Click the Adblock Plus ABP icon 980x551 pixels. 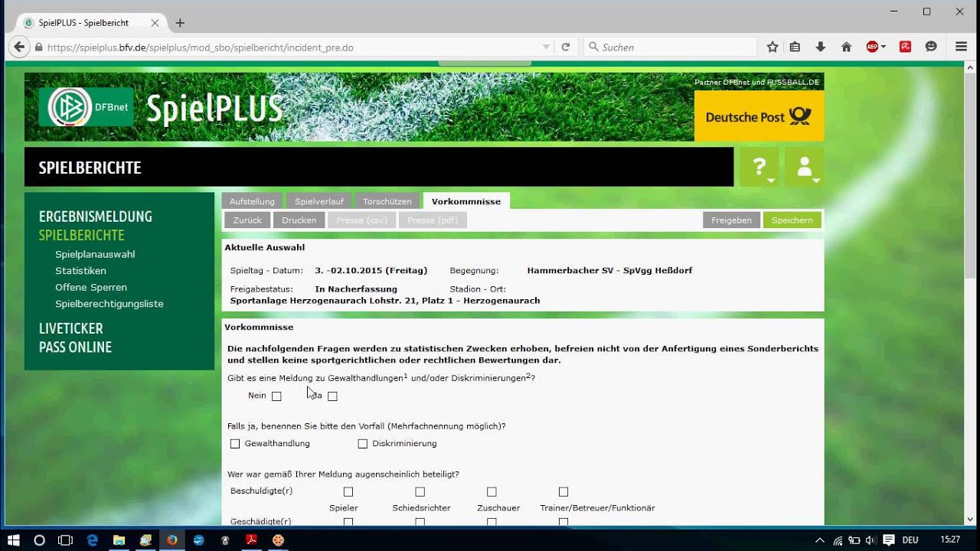pos(872,47)
